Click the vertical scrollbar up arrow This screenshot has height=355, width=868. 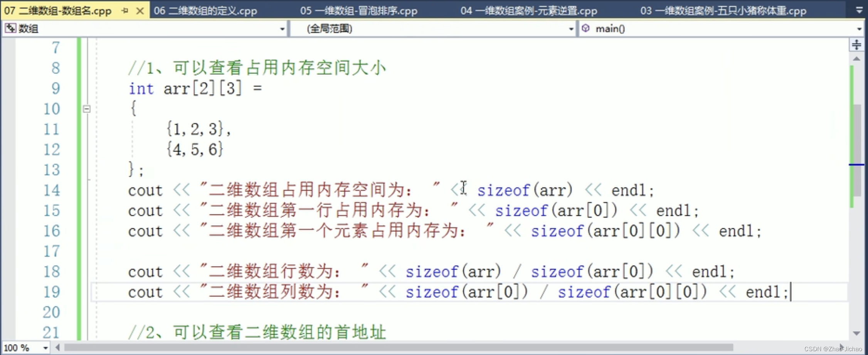(x=856, y=59)
